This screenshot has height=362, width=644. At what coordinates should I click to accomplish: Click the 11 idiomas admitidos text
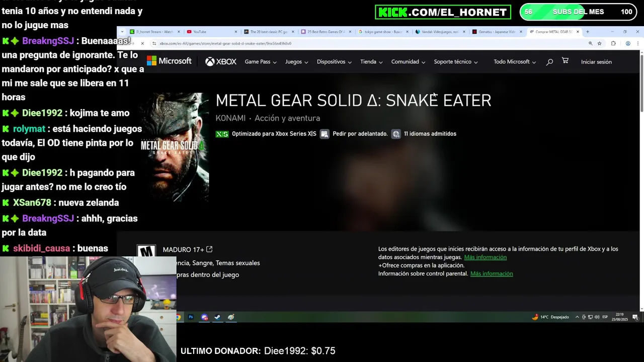click(x=430, y=134)
